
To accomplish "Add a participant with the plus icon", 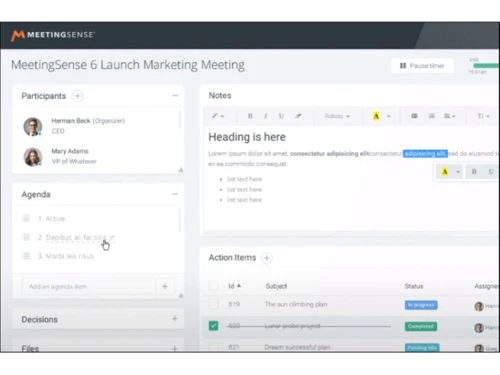I will click(x=78, y=96).
